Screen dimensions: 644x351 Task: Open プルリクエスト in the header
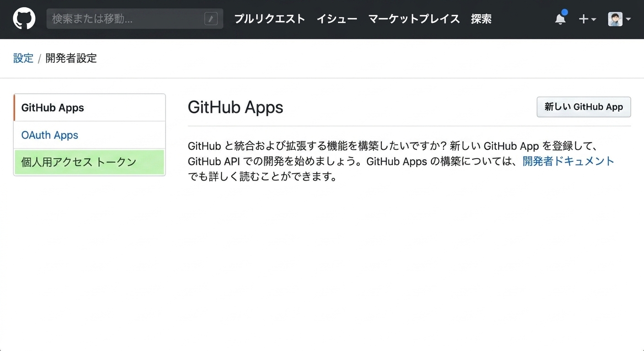269,19
